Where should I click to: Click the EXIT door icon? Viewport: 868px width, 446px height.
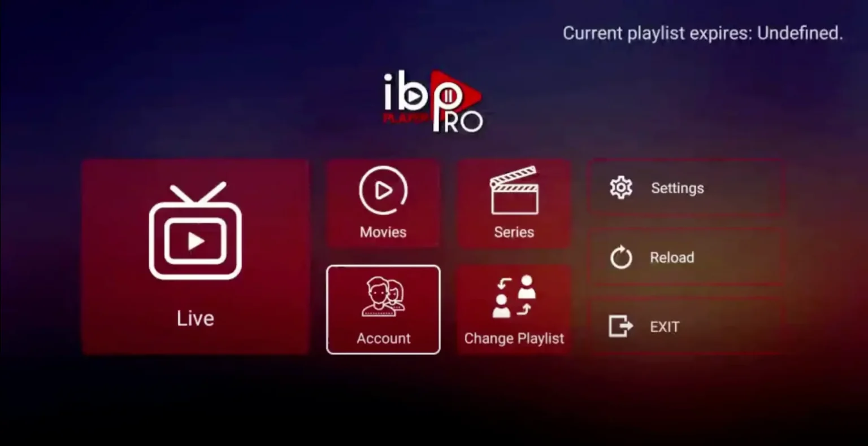tap(620, 326)
